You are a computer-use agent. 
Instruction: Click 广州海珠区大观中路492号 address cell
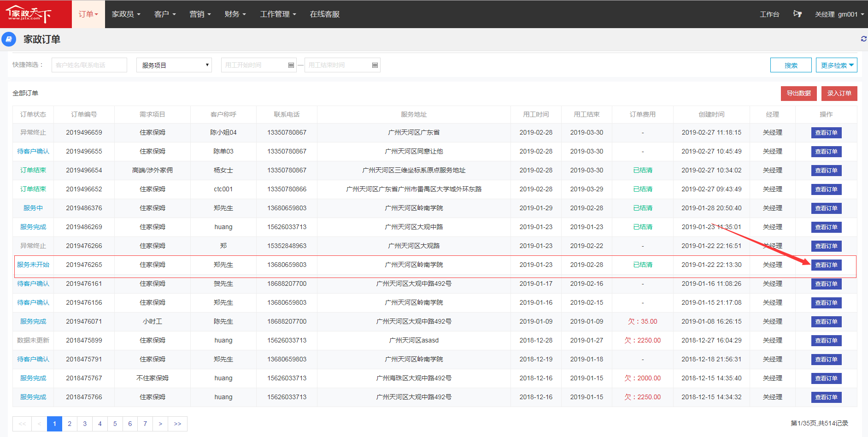click(414, 378)
